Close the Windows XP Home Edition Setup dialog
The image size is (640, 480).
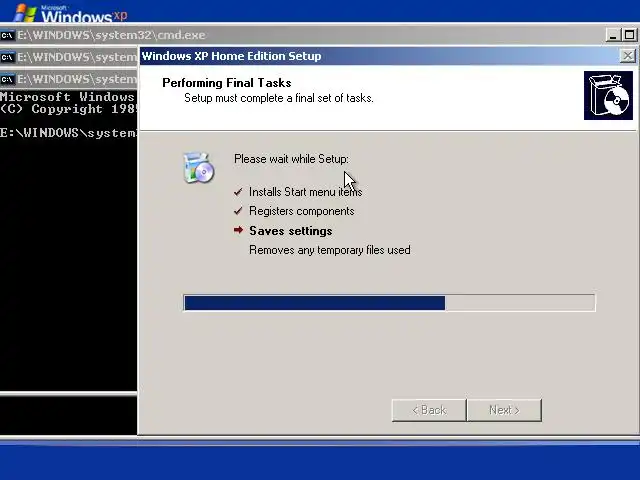pos(628,56)
